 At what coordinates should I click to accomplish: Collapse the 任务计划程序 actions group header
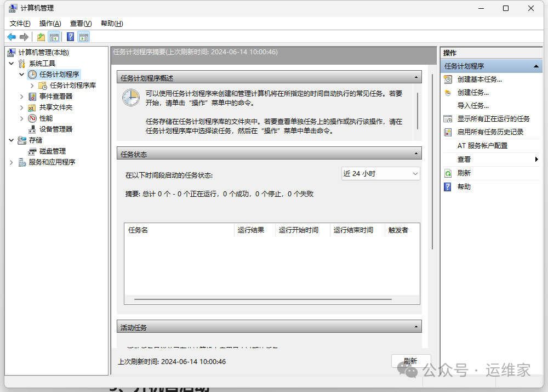[536, 66]
